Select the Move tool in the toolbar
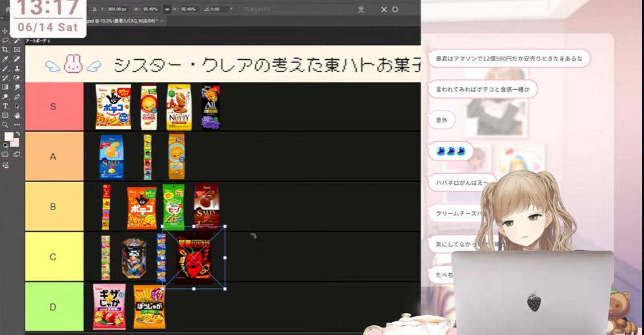Viewport: 644px width, 335px height. click(x=5, y=31)
